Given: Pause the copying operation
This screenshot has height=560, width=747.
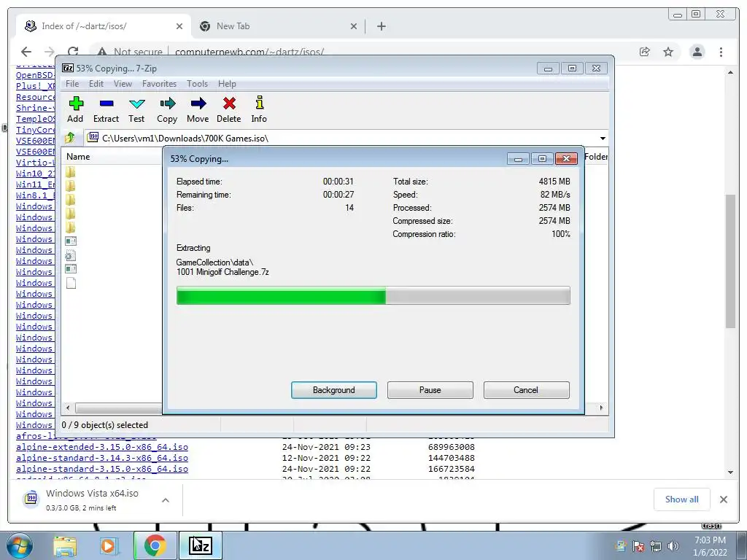Looking at the screenshot, I should coord(430,390).
